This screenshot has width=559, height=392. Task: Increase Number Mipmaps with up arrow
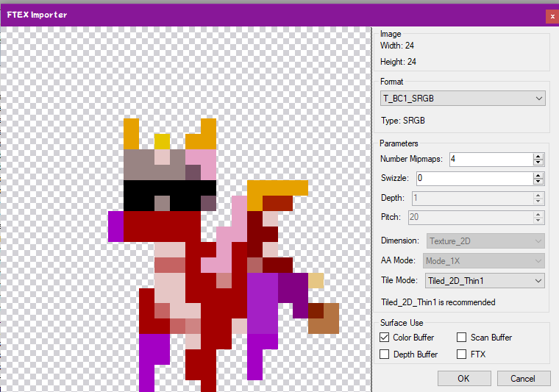coord(538,156)
